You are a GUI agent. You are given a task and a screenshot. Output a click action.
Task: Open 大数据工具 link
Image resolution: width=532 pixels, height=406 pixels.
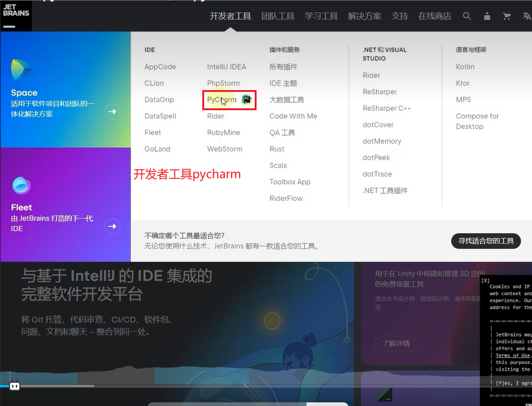coord(286,100)
